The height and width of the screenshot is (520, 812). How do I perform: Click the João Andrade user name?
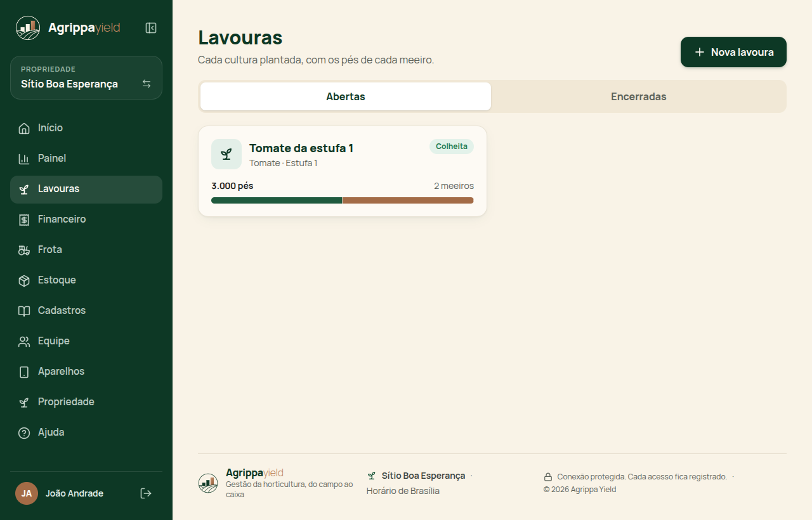[x=74, y=493]
